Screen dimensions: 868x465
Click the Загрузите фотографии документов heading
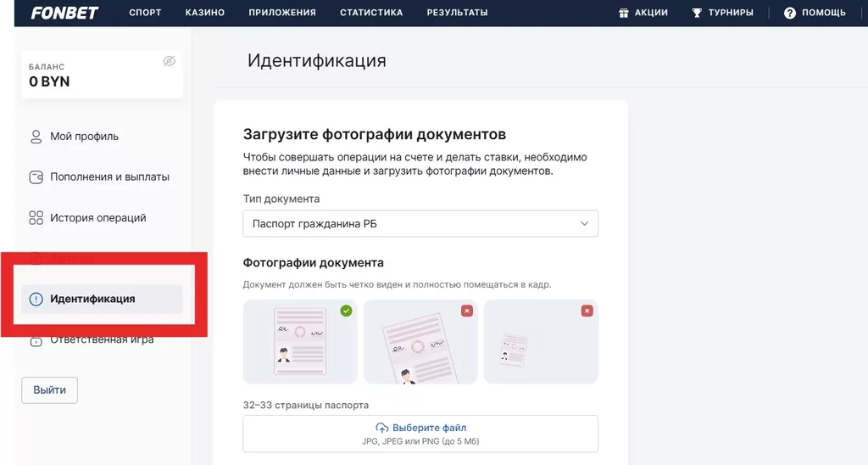374,134
